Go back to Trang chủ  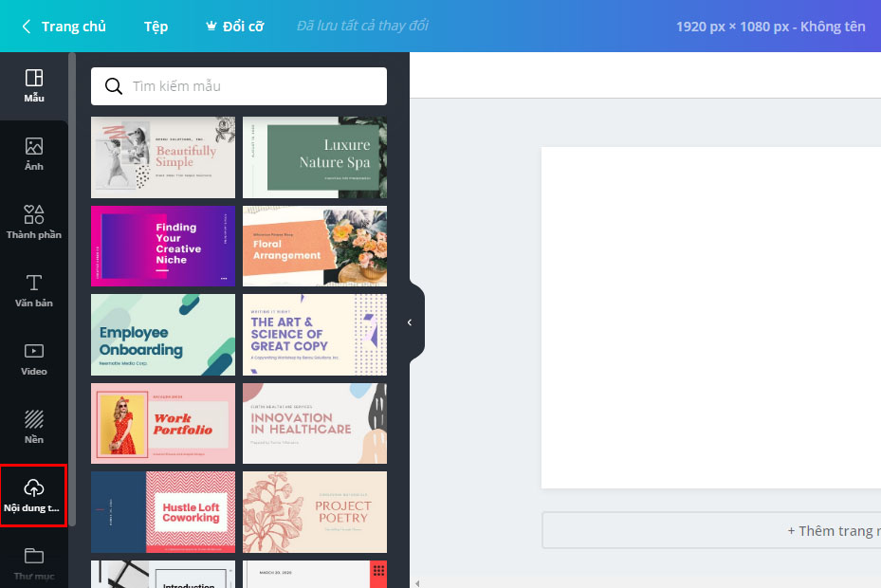[x=64, y=27]
